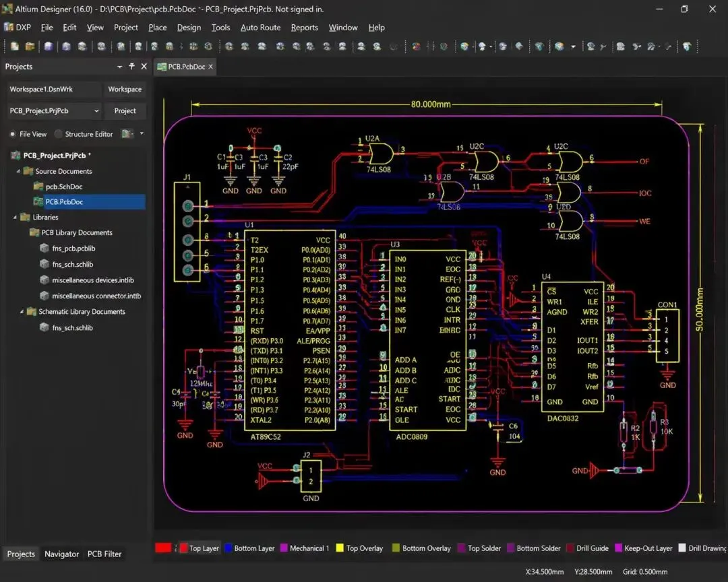Viewport: 728px width, 582px height.
Task: Select the File View radio button
Action: (13, 134)
